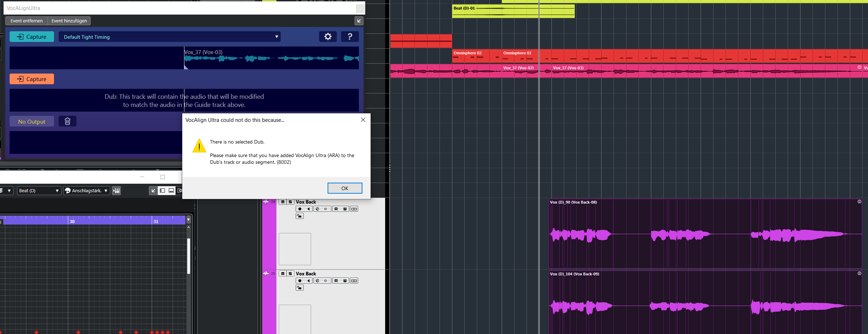Click Event entfernen in the VocAlign toolbar
The width and height of the screenshot is (868, 334).
(x=27, y=21)
